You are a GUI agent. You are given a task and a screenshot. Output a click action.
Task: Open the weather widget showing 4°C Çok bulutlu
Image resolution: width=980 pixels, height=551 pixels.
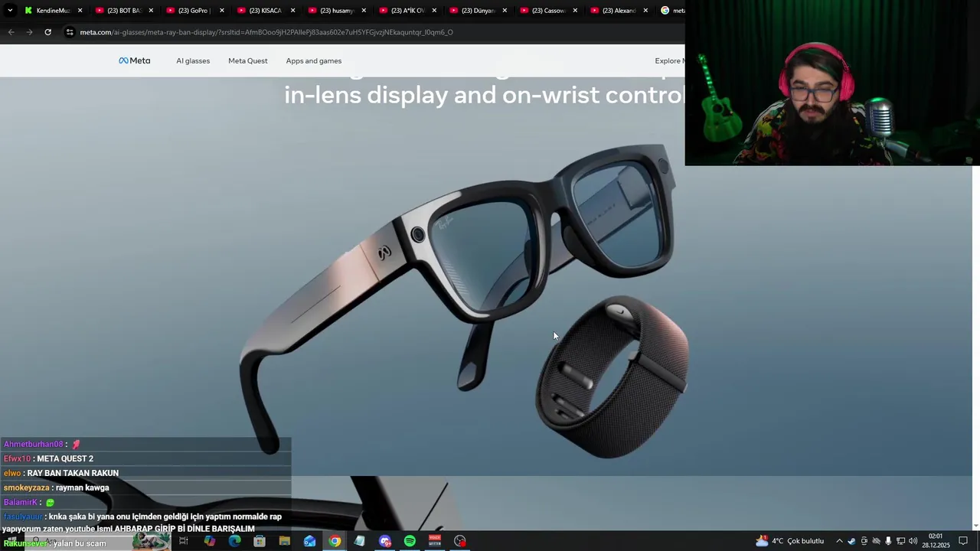pyautogui.click(x=789, y=541)
